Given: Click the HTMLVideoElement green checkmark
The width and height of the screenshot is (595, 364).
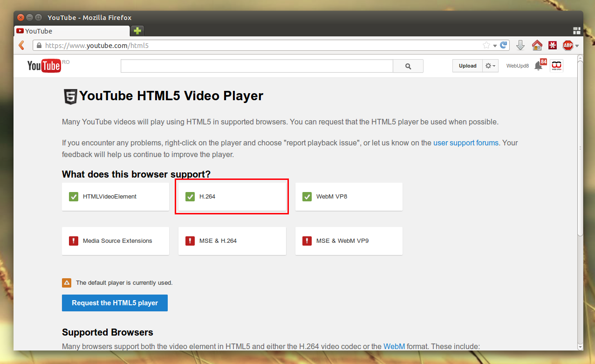Looking at the screenshot, I should point(74,197).
